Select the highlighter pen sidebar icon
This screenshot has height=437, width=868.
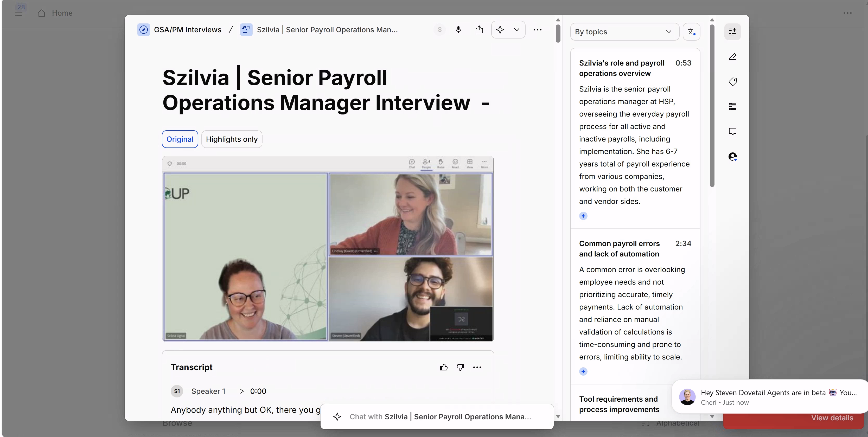click(732, 57)
